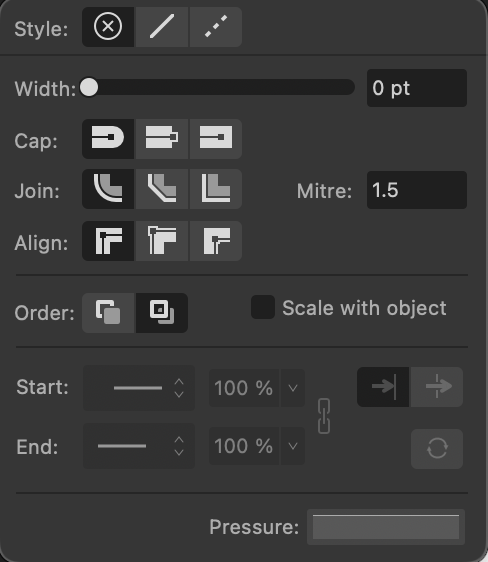
Task: Click the swap arrowheads button
Action: click(437, 449)
